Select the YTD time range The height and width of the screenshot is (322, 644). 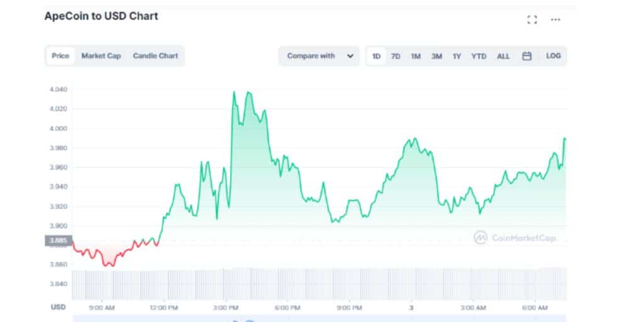point(479,56)
